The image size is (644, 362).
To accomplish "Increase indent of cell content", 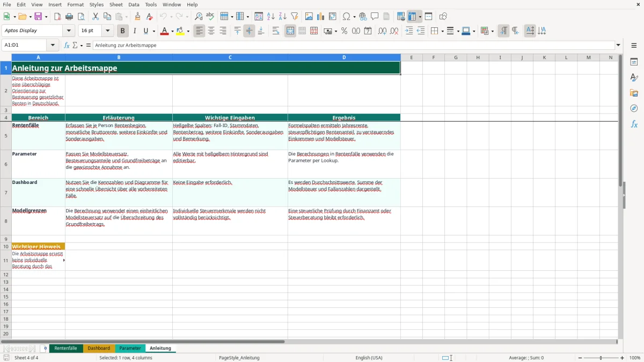I will [409, 31].
